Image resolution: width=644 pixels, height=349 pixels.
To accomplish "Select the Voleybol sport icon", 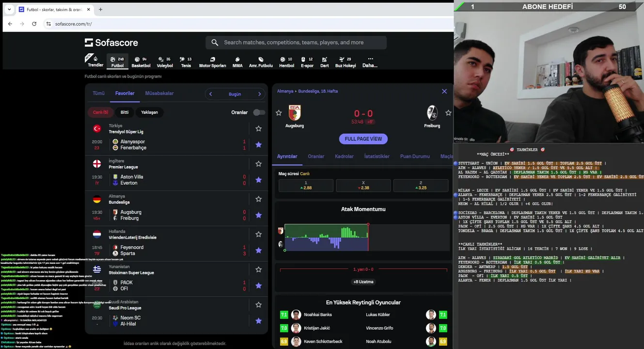I will coord(165,61).
